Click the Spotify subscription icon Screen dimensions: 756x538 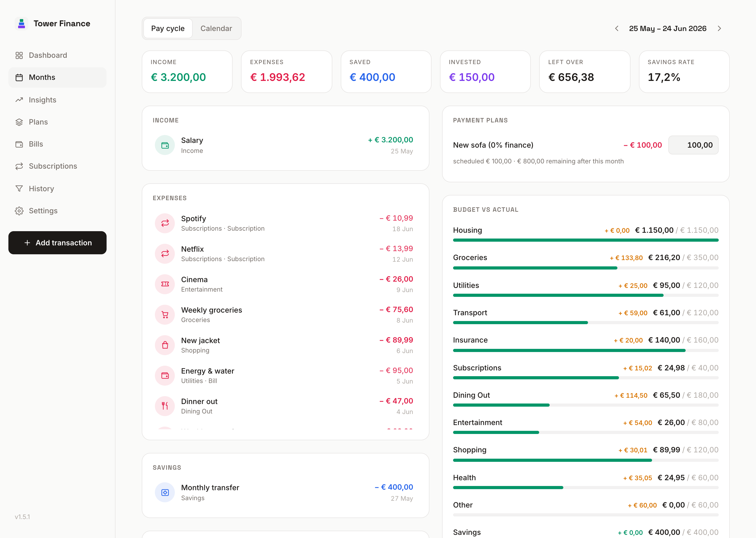point(165,223)
